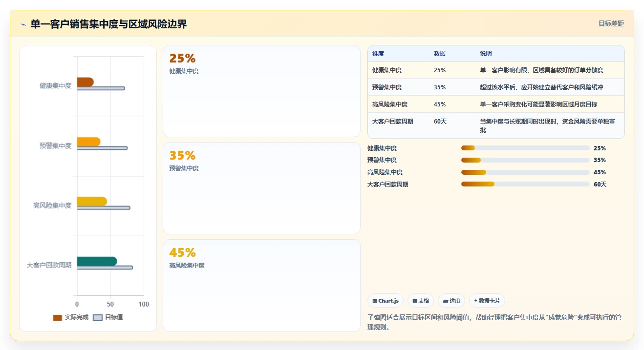The image size is (644, 350).
Task: Select the 高风险集中度 cell in the table
Action: pyautogui.click(x=390, y=104)
